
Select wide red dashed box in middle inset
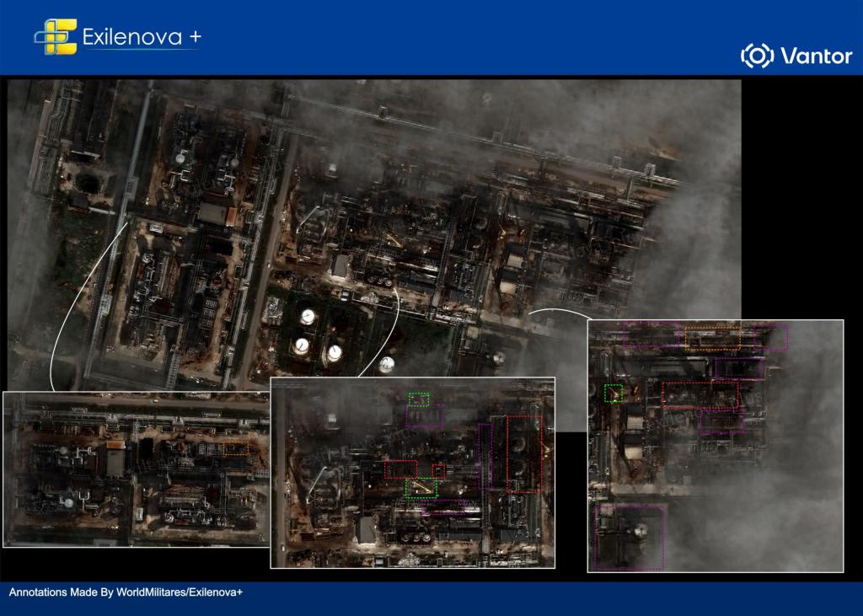(400, 469)
